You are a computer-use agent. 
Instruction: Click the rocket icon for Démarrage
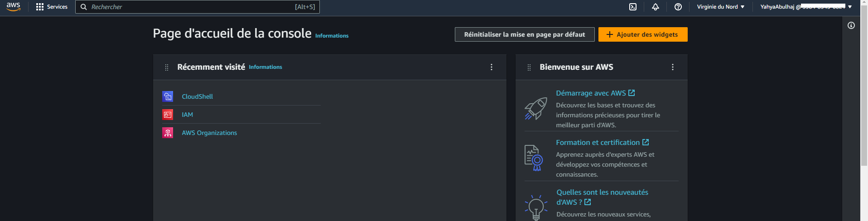coord(536,109)
